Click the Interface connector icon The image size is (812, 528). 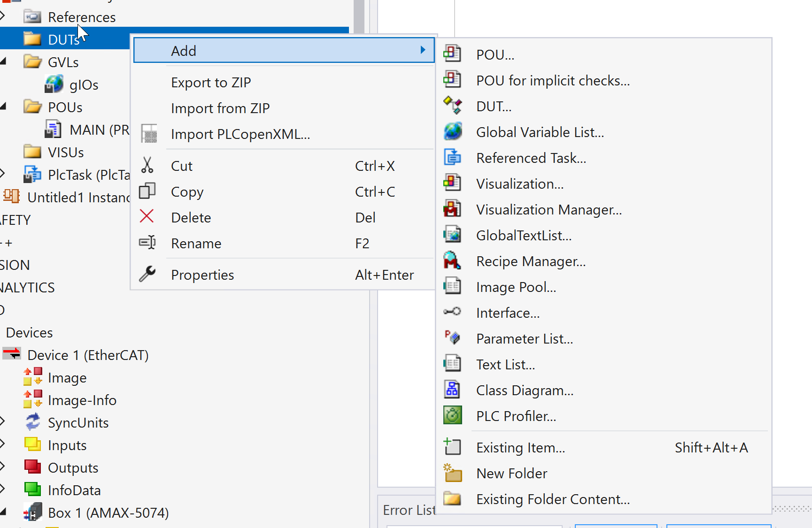tap(452, 312)
